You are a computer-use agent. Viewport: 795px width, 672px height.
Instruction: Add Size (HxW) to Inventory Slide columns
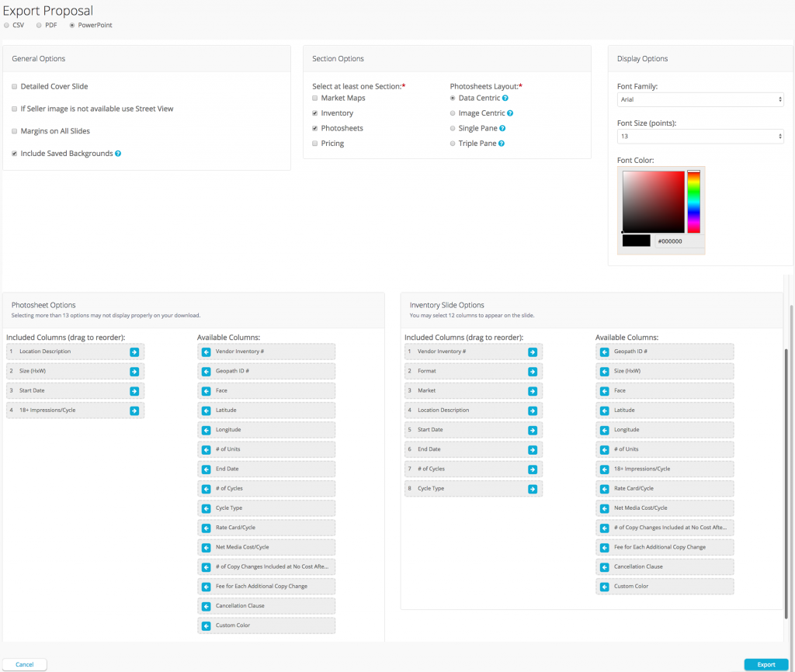tap(604, 372)
